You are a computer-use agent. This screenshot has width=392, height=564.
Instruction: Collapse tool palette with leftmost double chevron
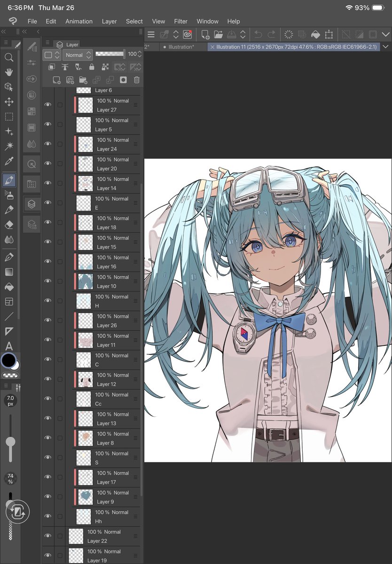[x=3, y=31]
